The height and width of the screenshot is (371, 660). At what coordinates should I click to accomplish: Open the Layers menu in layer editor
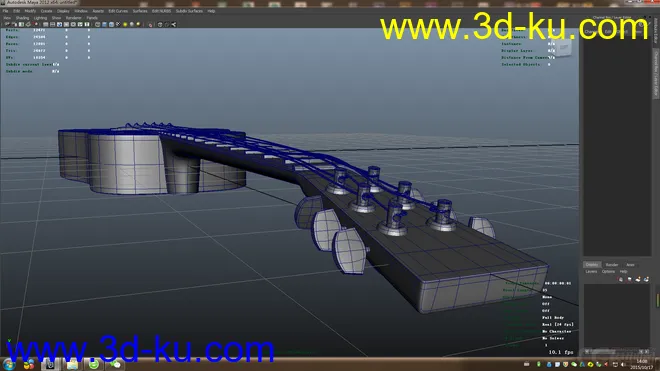(x=591, y=272)
